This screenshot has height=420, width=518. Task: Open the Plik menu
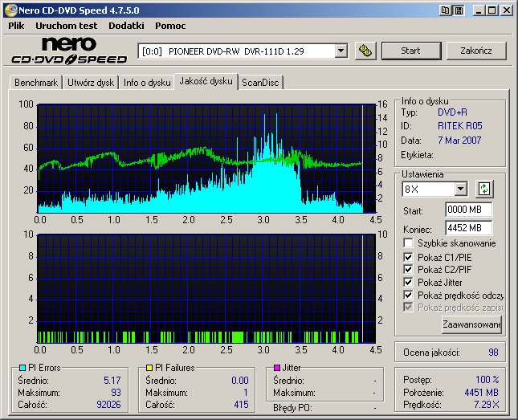pos(16,26)
